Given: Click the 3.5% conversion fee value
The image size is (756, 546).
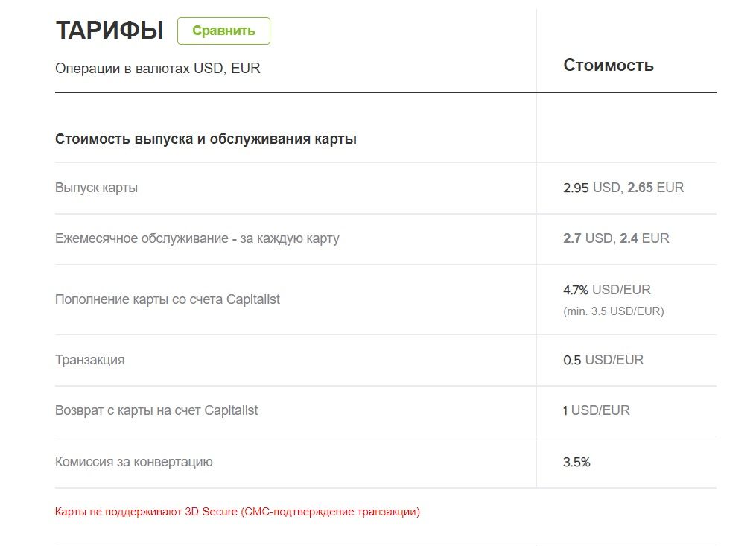Looking at the screenshot, I should pos(576,462).
